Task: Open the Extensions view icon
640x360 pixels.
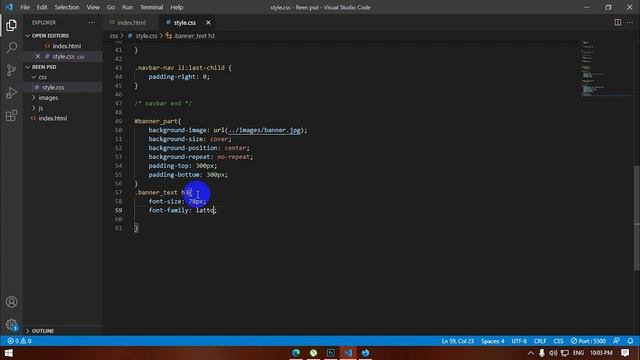Action: (x=11, y=116)
